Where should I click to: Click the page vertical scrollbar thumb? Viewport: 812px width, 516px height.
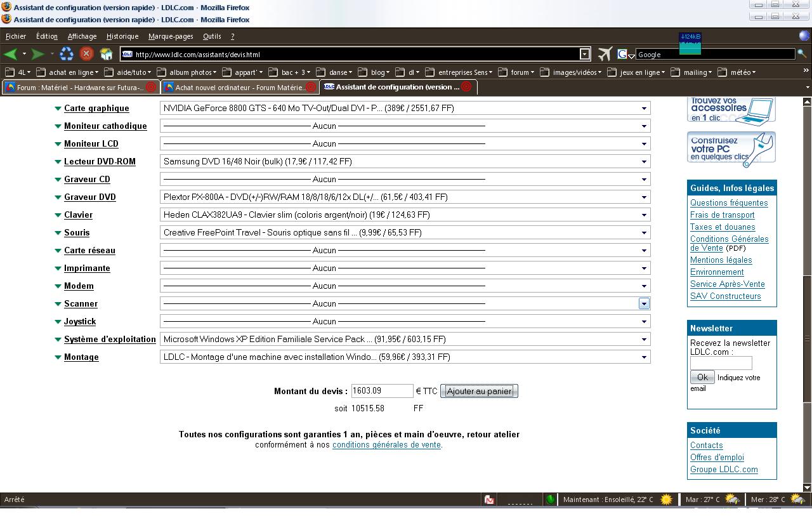click(x=807, y=339)
